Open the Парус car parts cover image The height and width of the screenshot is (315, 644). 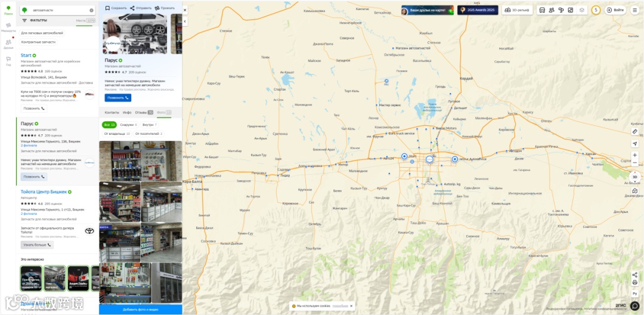click(135, 33)
